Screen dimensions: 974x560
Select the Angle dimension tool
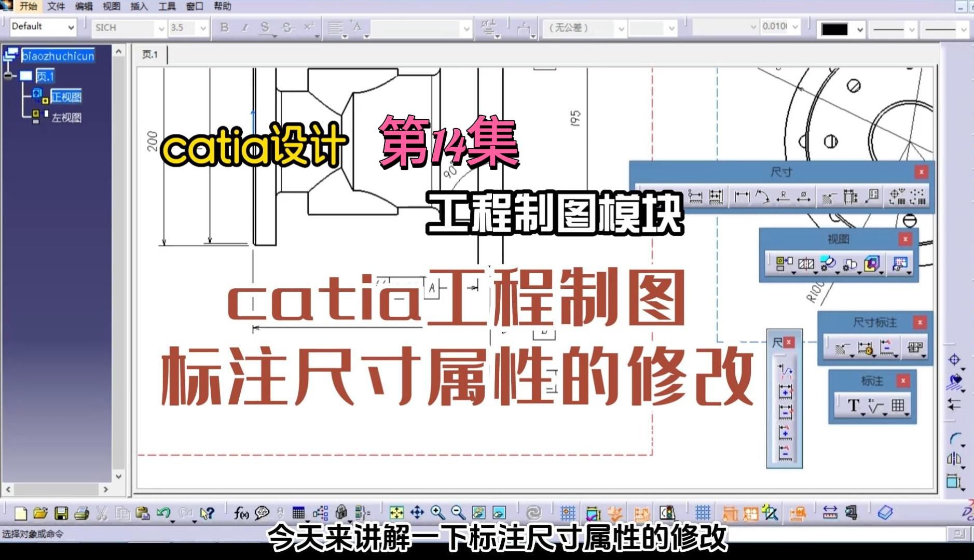pos(762,197)
